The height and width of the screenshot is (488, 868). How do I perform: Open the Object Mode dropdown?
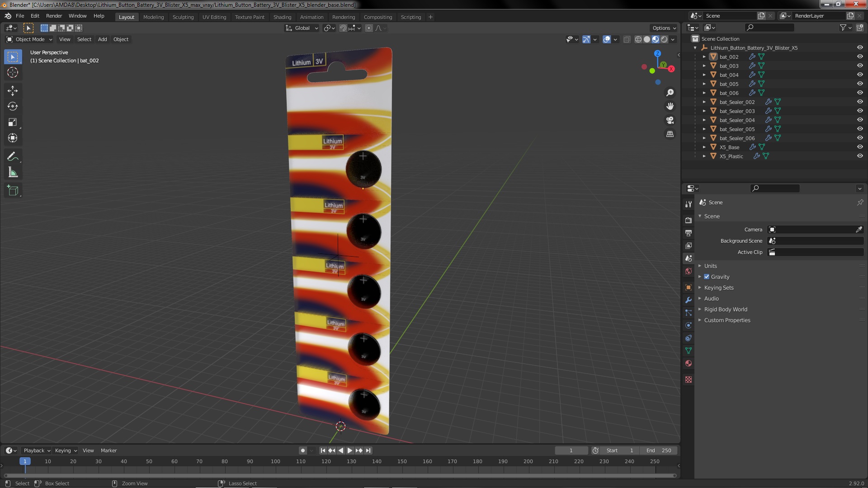pyautogui.click(x=29, y=39)
